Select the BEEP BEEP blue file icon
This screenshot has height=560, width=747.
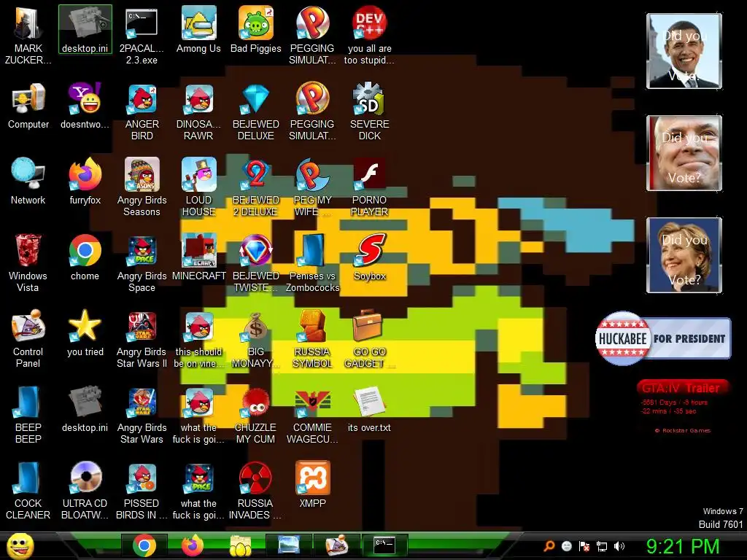(x=28, y=414)
